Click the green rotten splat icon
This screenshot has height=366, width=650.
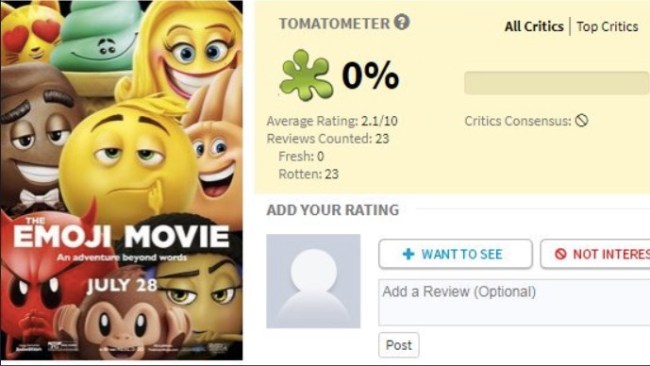[306, 75]
